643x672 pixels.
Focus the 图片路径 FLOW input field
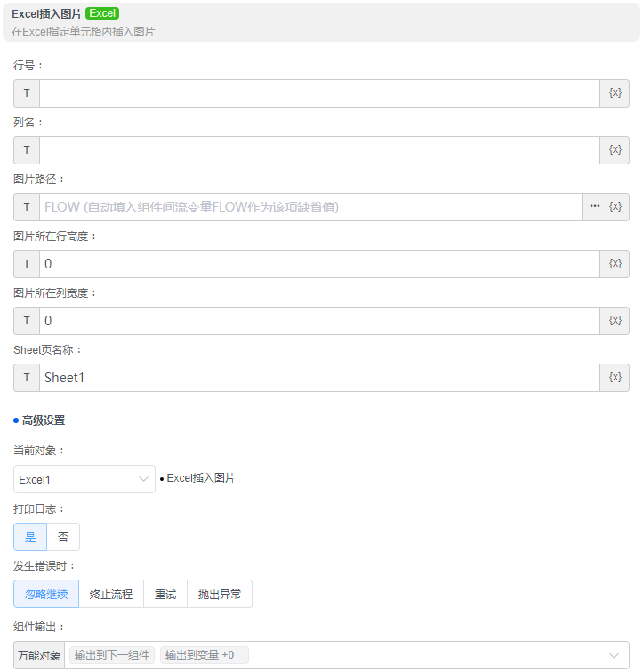coord(310,207)
